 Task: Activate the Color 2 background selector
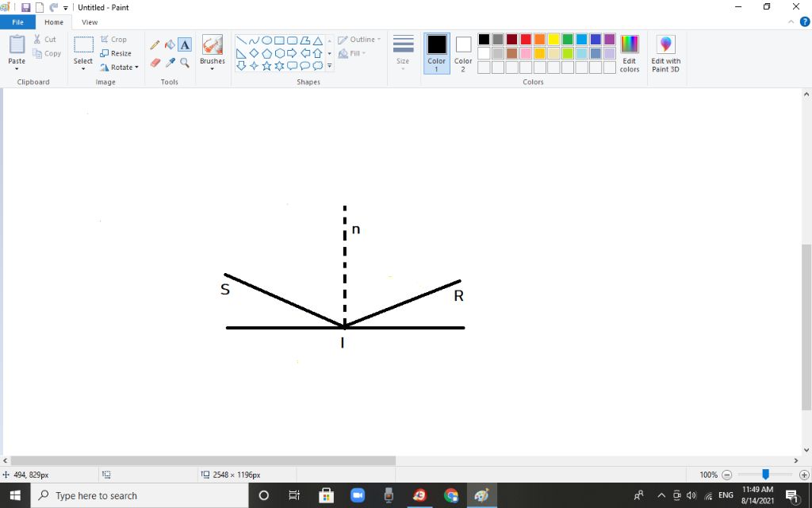coord(463,53)
